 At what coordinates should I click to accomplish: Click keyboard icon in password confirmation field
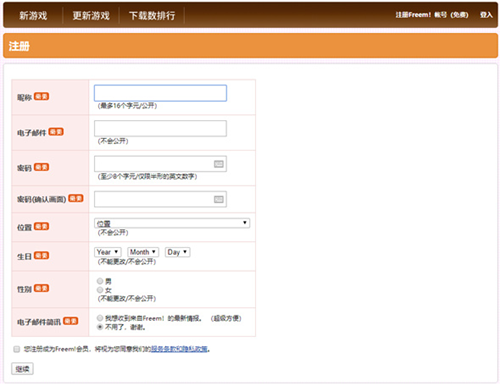[x=219, y=199]
